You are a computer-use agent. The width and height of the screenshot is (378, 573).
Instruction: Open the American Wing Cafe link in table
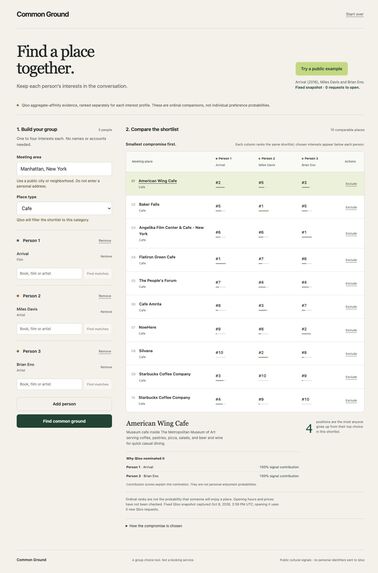coord(158,181)
